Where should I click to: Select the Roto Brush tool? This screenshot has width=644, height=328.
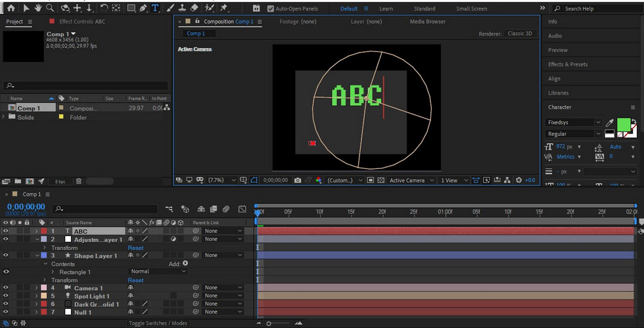click(x=210, y=8)
